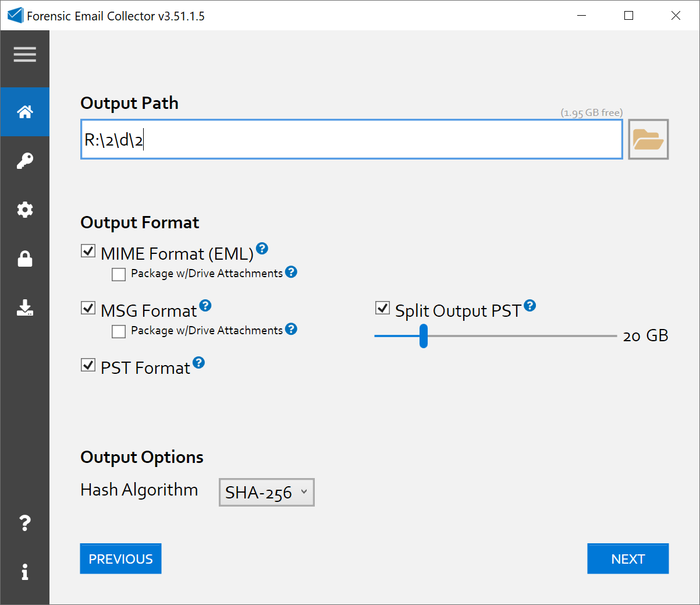
Task: Open the gear settings section in the sidebar
Action: pyautogui.click(x=25, y=210)
